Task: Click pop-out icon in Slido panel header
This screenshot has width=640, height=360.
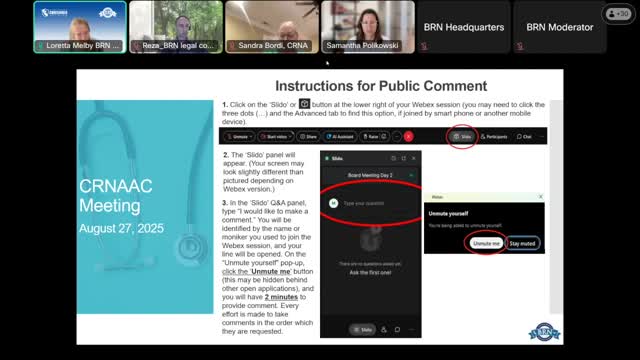Action: click(x=393, y=158)
